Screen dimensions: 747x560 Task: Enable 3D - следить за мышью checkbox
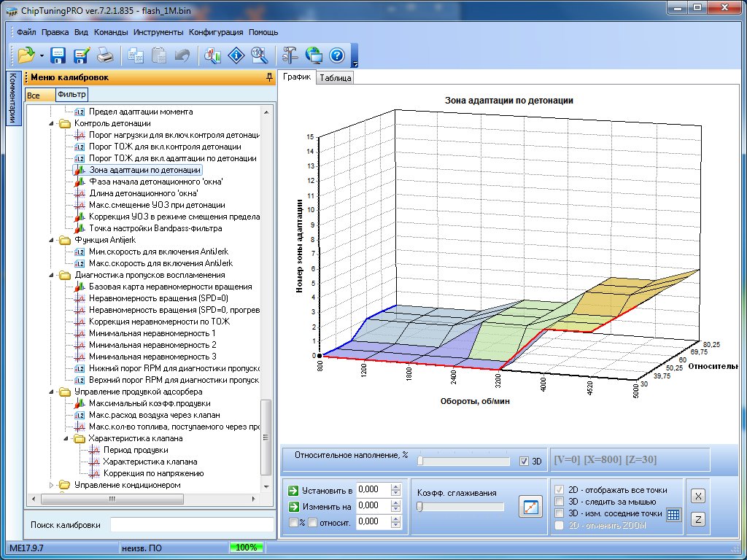[560, 502]
